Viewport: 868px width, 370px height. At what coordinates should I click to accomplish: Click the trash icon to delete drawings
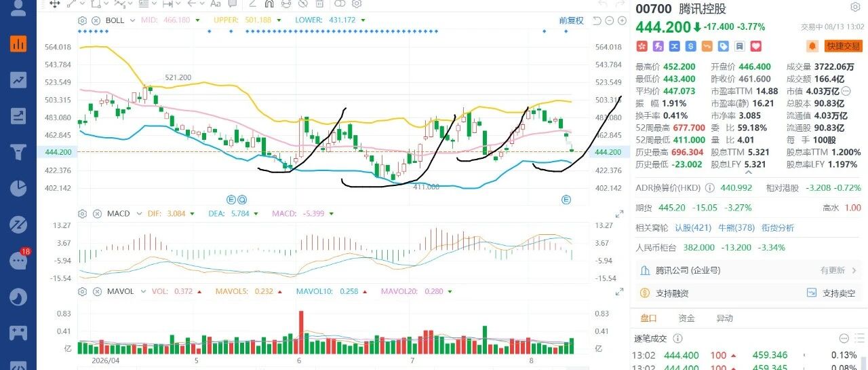319,4
